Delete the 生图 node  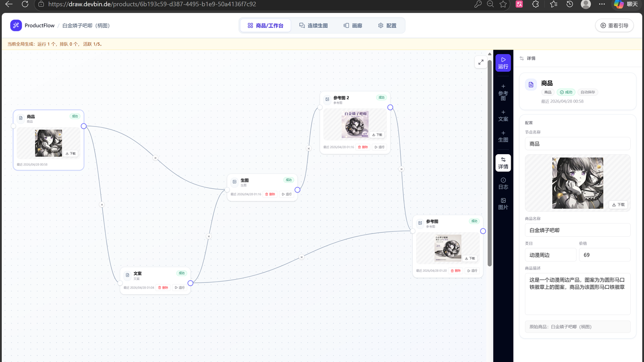(x=270, y=194)
